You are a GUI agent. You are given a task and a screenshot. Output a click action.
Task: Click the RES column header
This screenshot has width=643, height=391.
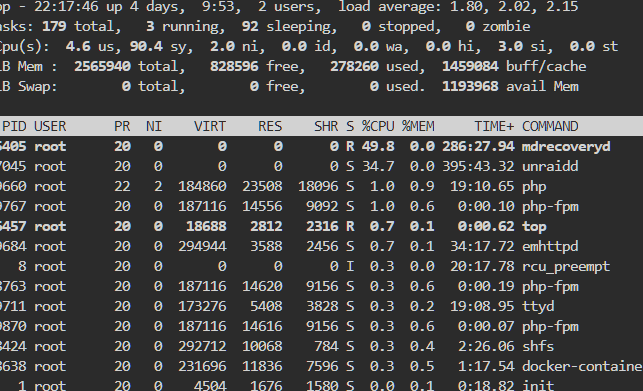[x=270, y=126]
